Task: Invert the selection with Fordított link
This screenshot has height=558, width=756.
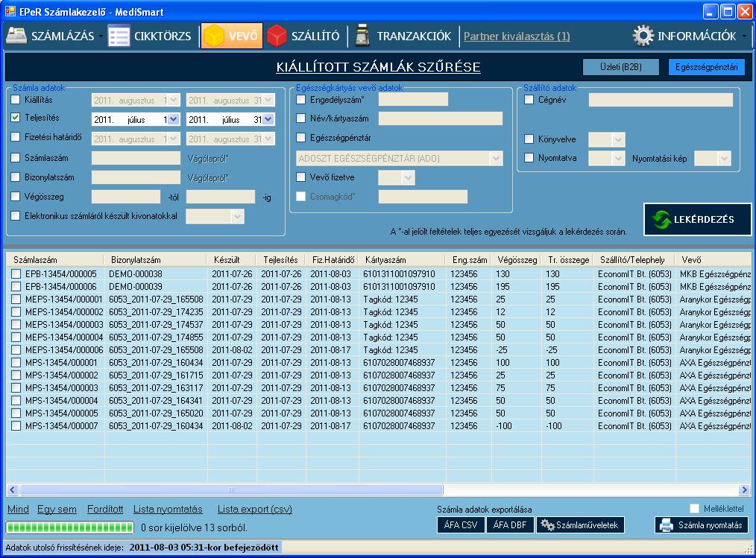Action: coord(105,509)
